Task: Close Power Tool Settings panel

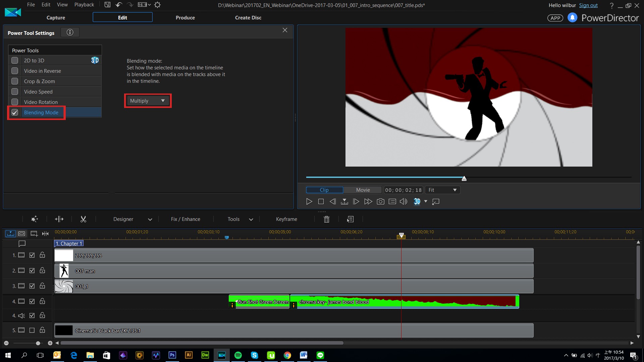Action: click(x=285, y=30)
